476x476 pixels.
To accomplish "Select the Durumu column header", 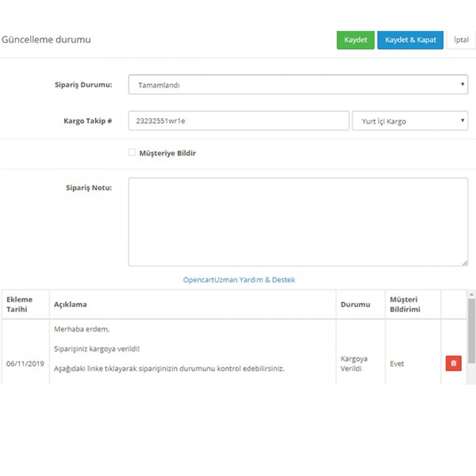I will (355, 304).
